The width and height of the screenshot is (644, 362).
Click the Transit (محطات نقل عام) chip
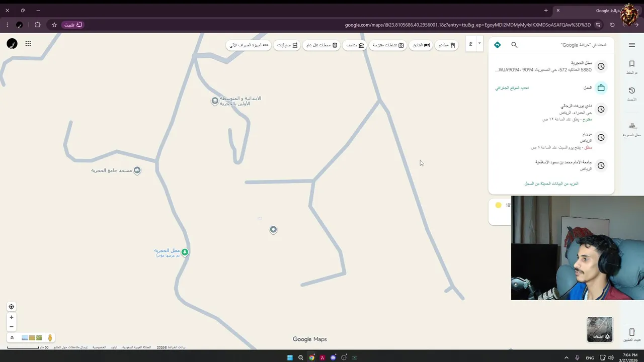322,45
